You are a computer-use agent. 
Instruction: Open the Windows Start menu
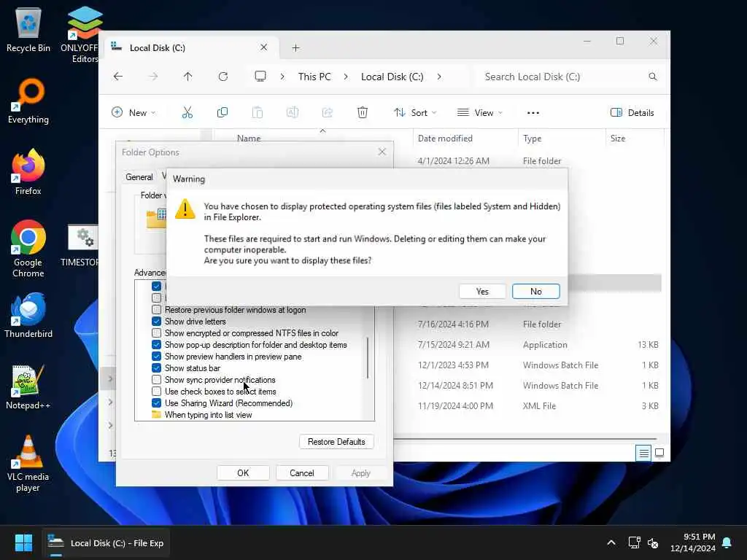(x=23, y=542)
